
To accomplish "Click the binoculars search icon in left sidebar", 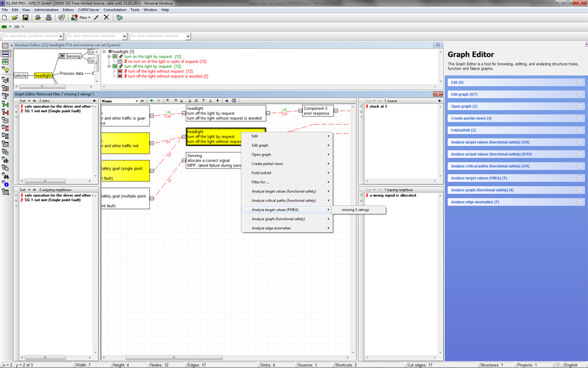I will point(5,176).
